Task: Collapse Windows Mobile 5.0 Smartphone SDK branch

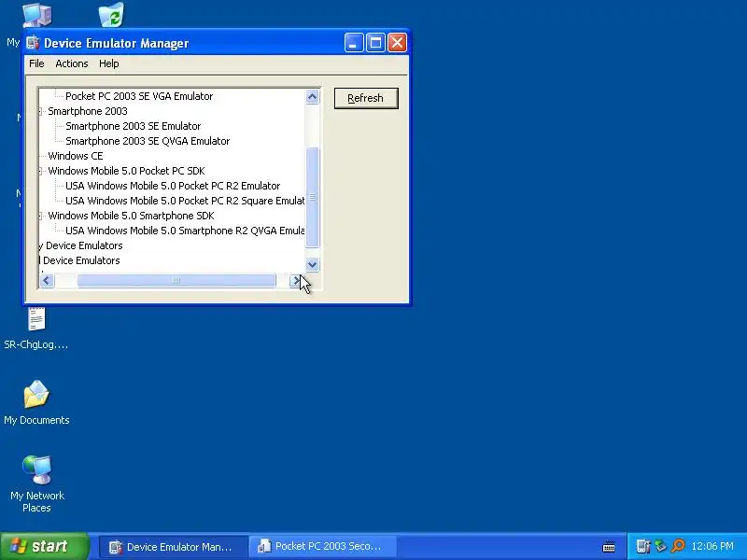Action: coord(41,216)
